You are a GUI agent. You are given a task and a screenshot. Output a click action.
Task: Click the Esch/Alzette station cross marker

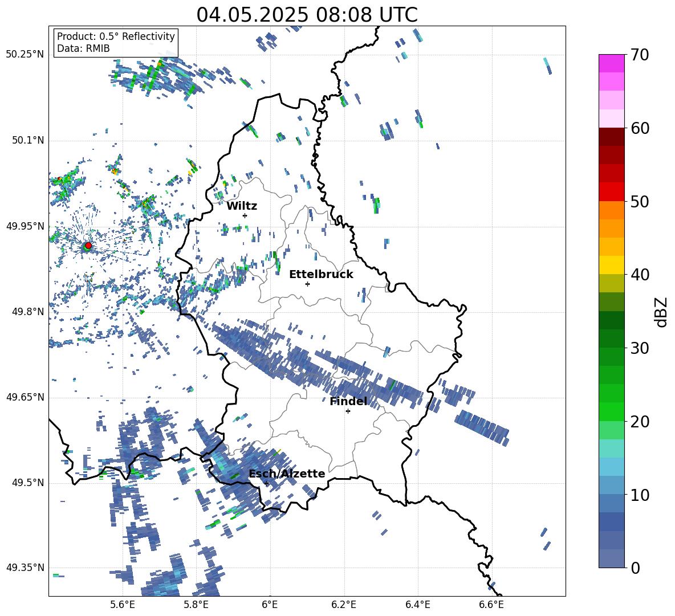266,483
